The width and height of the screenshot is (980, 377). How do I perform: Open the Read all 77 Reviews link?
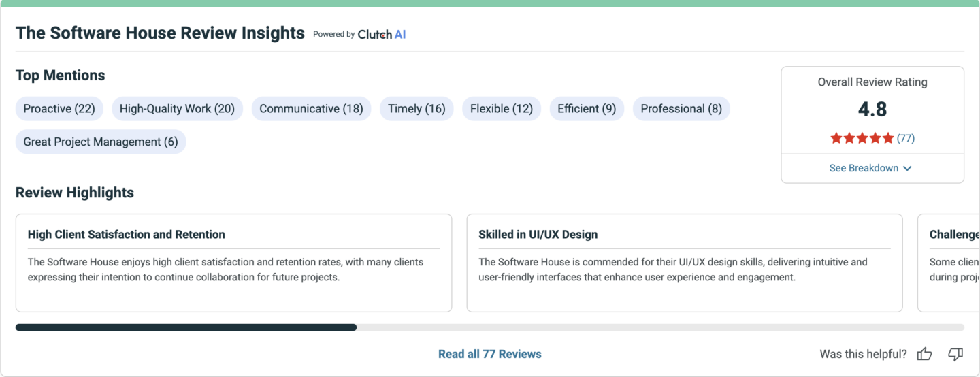(x=490, y=354)
